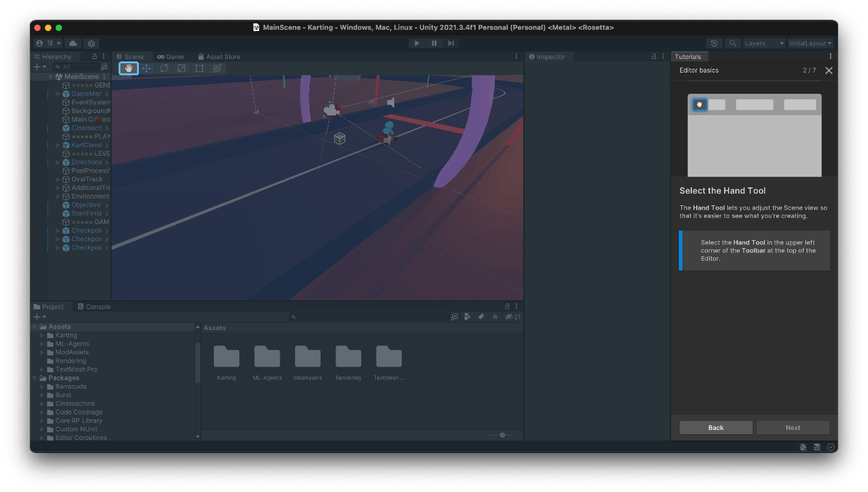Click the debug mode bug icon
This screenshot has width=868, height=492.
coord(803,447)
